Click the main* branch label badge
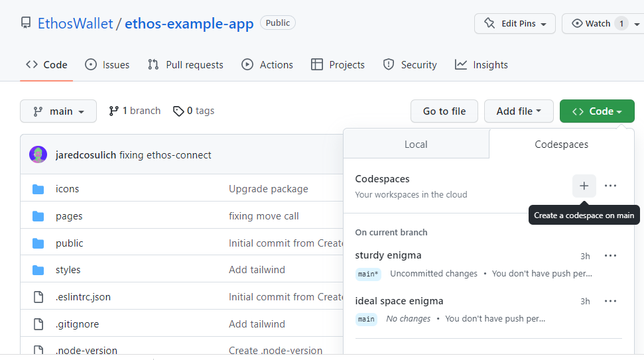 pyautogui.click(x=368, y=274)
